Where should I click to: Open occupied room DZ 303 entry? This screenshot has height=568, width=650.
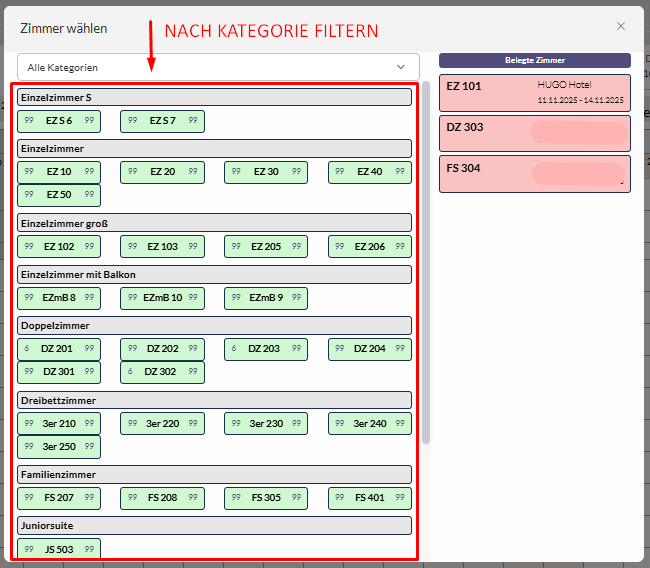534,133
